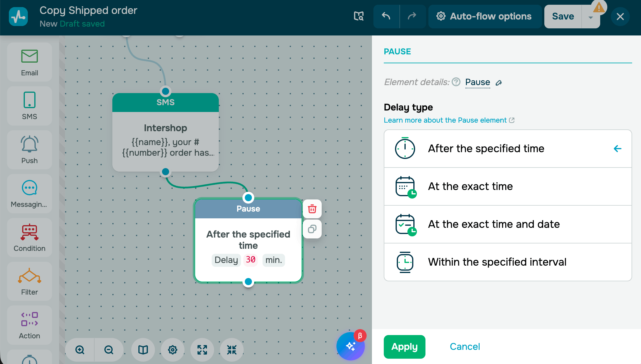The height and width of the screenshot is (364, 641).
Task: Delete the Pause node with trash icon
Action: 312,209
